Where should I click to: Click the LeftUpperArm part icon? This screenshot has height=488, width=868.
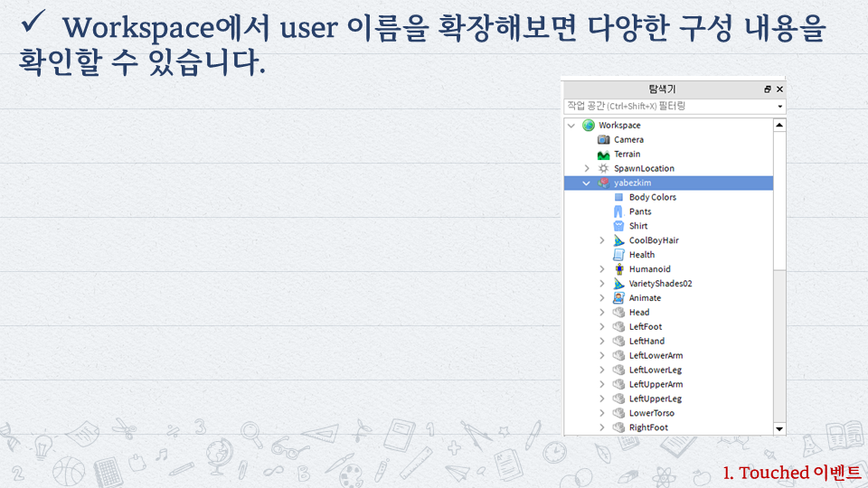[x=618, y=384]
